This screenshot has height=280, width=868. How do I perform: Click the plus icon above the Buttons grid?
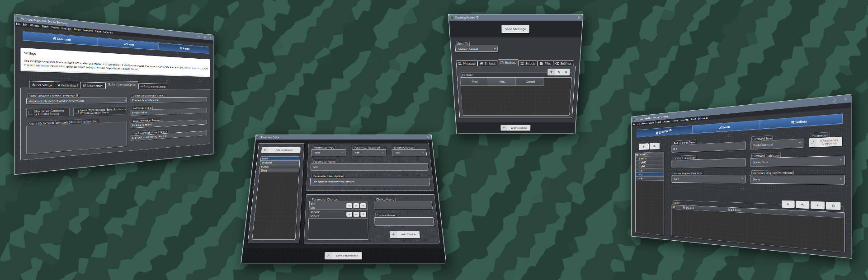point(551,72)
